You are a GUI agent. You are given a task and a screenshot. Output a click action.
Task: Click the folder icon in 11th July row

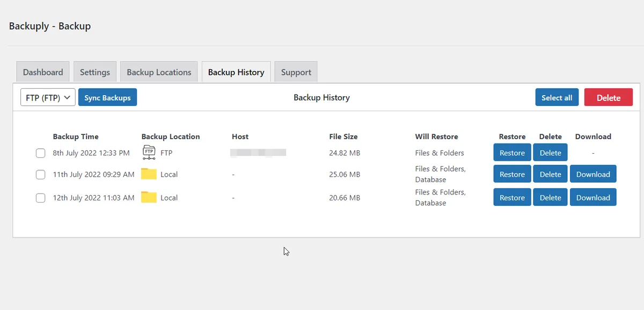click(149, 174)
